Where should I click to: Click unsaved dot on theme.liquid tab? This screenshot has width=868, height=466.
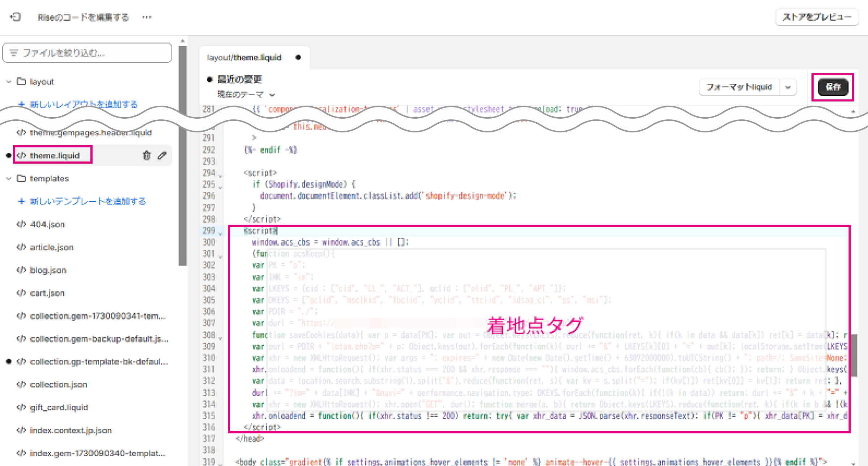coord(298,58)
